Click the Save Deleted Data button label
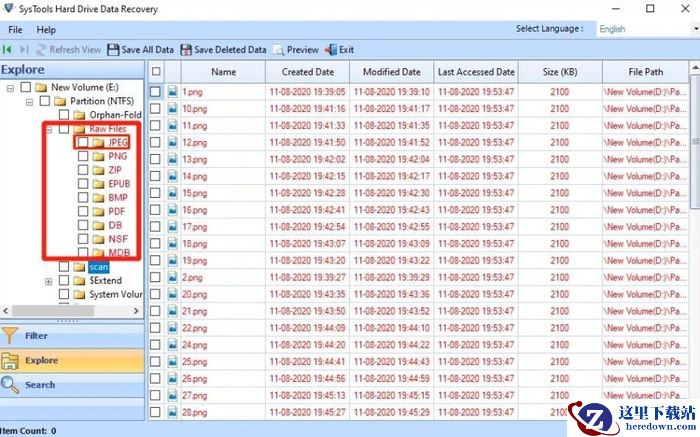 pyautogui.click(x=230, y=50)
